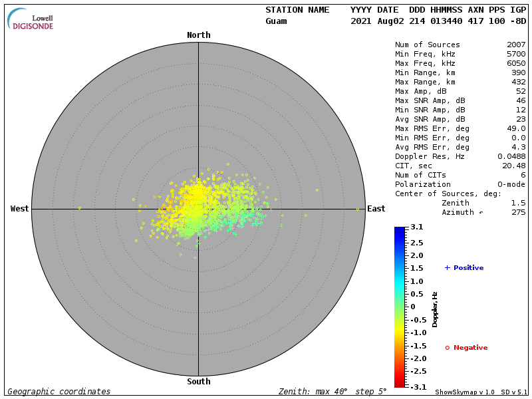Image resolution: width=532 pixels, height=399 pixels.
Task: Click the Guam station name
Action: 276,21
